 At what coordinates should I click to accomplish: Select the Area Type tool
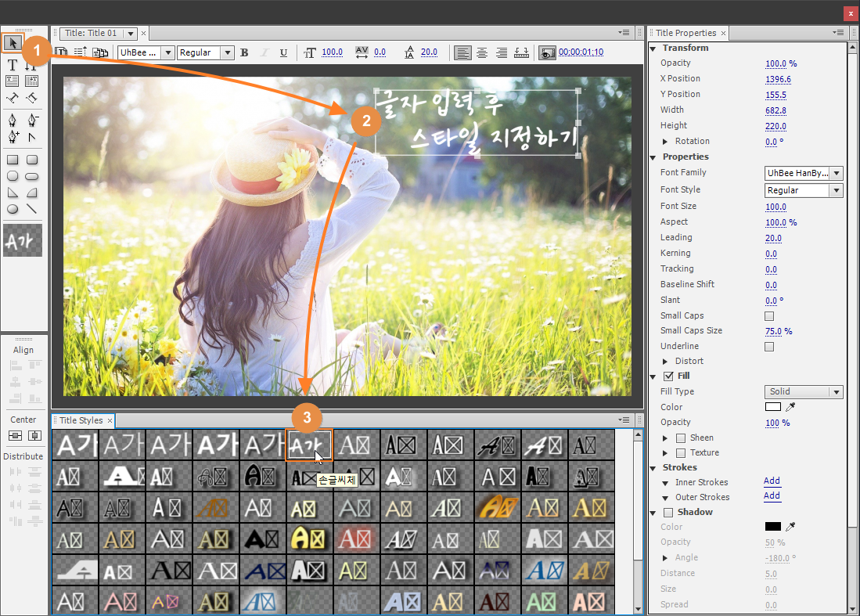(12, 81)
